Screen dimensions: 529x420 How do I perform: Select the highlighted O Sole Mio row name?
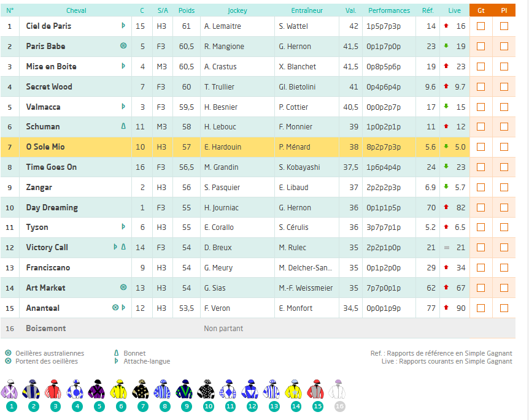click(x=45, y=147)
